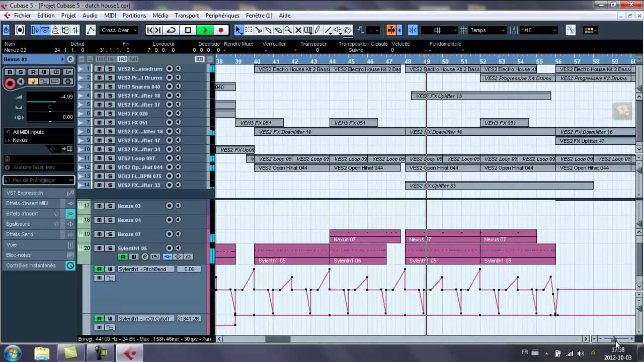Open the Cross-Over automation mode dropdown

point(119,30)
